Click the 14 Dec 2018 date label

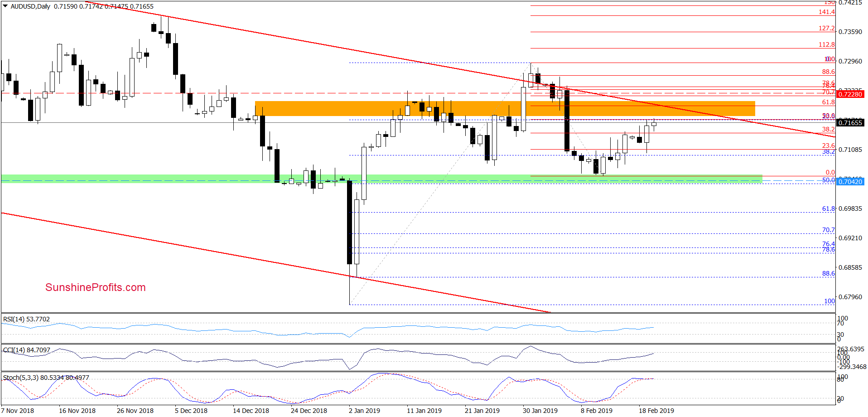[251, 411]
